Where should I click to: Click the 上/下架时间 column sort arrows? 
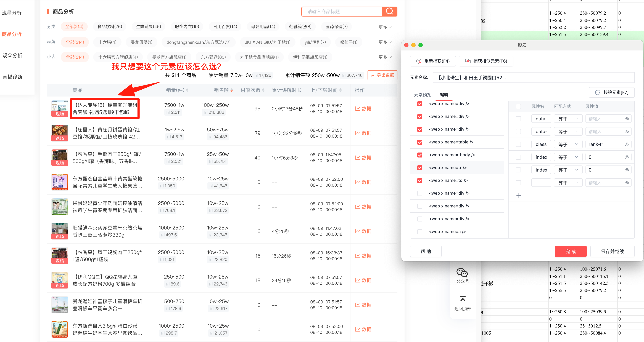pyautogui.click(x=341, y=90)
